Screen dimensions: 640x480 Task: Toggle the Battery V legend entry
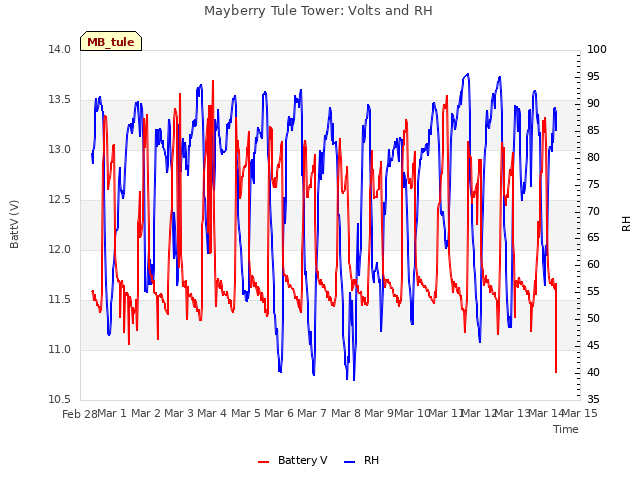coord(292,460)
